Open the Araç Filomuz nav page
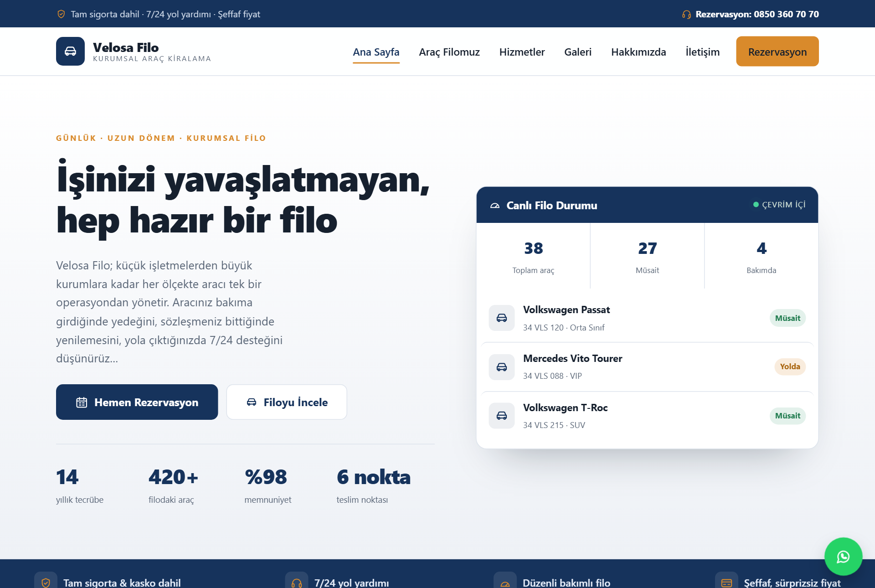875x588 pixels. [449, 52]
